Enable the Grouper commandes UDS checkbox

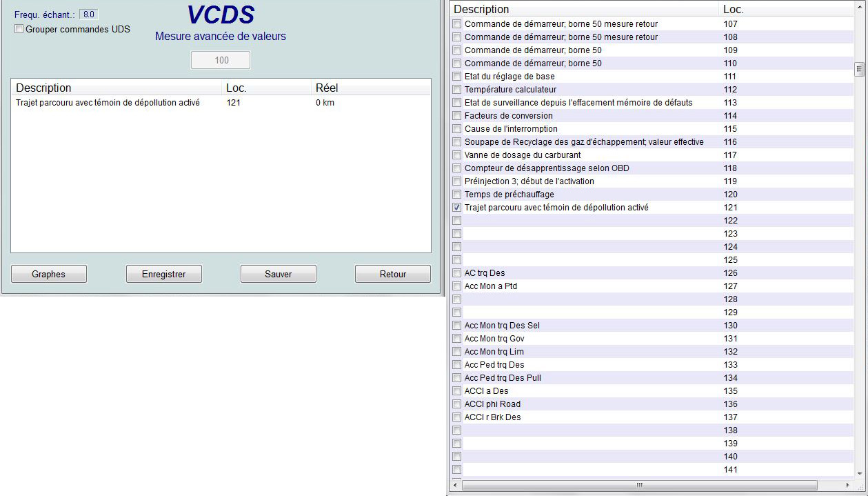(19, 29)
